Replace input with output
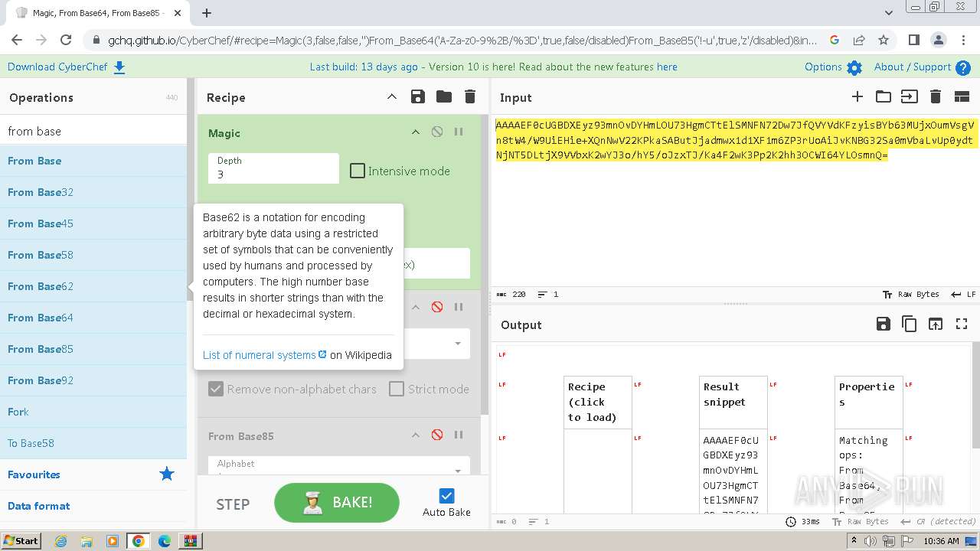The height and width of the screenshot is (551, 980). click(x=936, y=324)
